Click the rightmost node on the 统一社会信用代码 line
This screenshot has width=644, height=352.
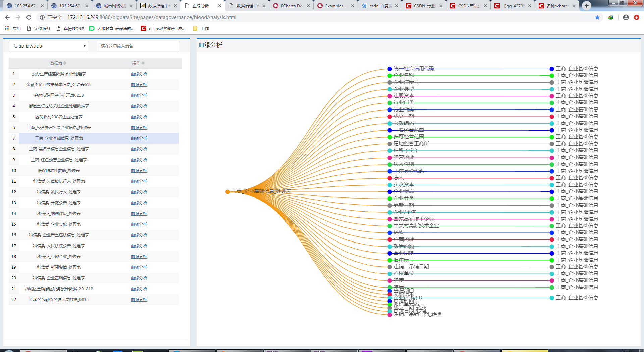coord(552,69)
